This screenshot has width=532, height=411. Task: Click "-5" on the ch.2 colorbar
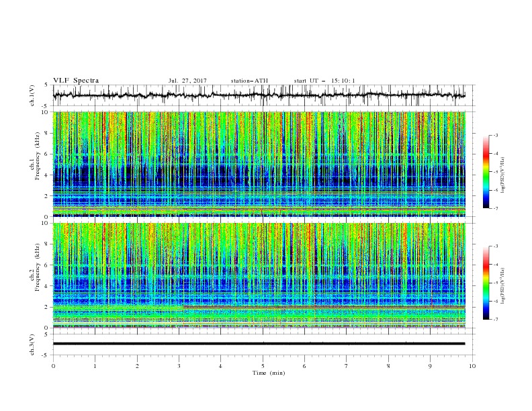click(x=495, y=283)
